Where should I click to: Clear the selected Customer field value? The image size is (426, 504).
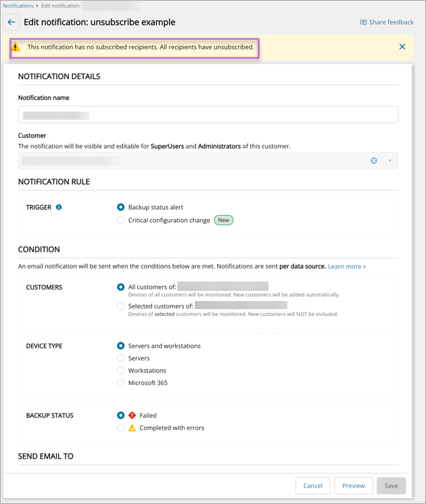point(374,160)
